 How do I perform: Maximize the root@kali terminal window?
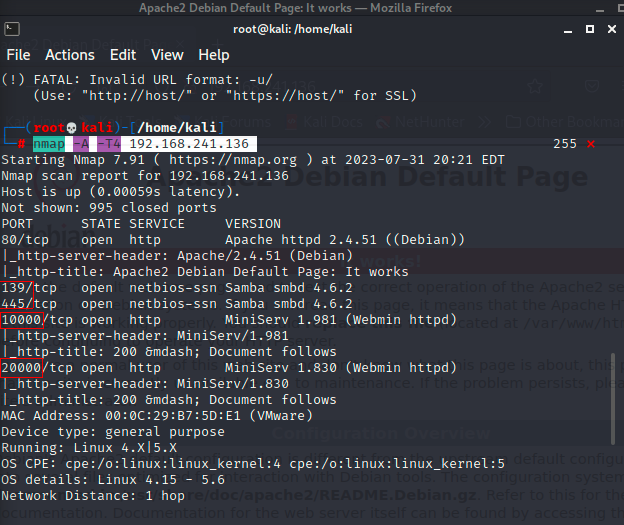[590, 29]
